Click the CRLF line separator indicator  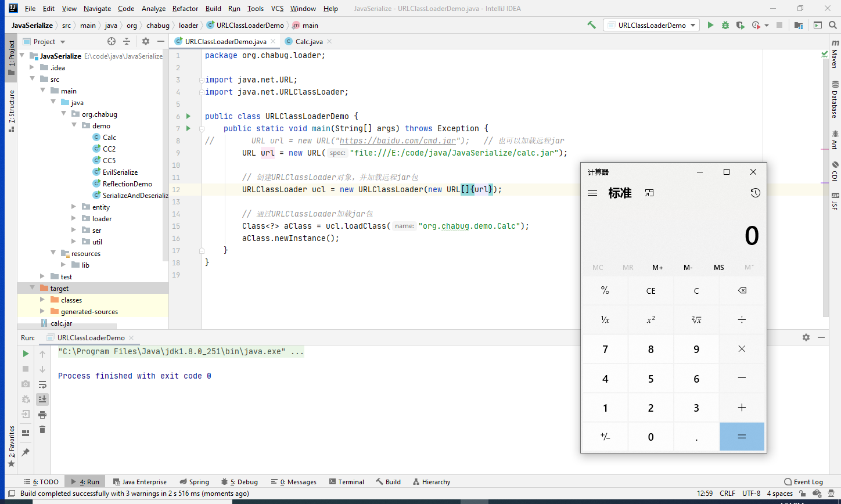(727, 494)
